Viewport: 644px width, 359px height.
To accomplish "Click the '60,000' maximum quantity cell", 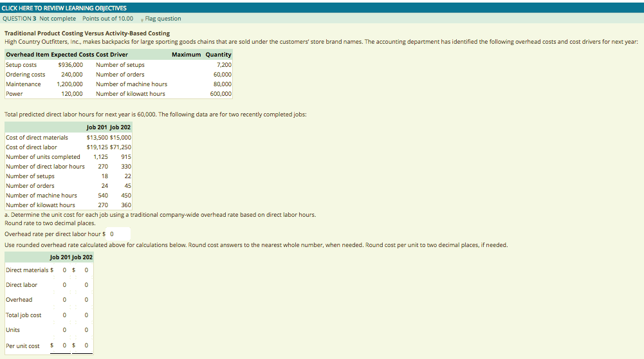I will [x=223, y=75].
